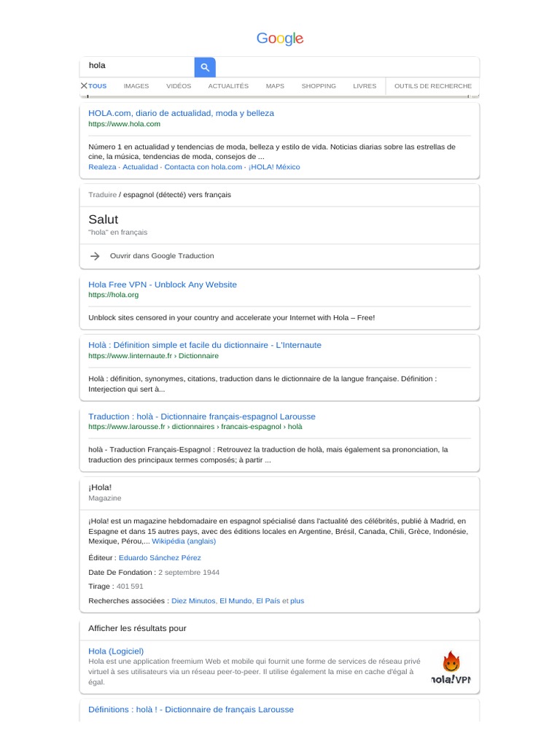This screenshot has width=560, height=747.
Task: Clear search with the X icon
Action: tap(84, 86)
